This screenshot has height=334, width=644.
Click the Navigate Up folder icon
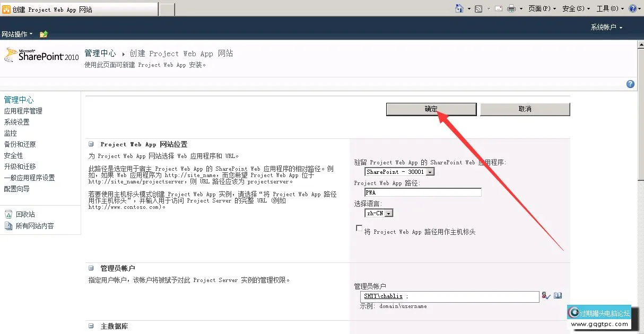tap(43, 34)
